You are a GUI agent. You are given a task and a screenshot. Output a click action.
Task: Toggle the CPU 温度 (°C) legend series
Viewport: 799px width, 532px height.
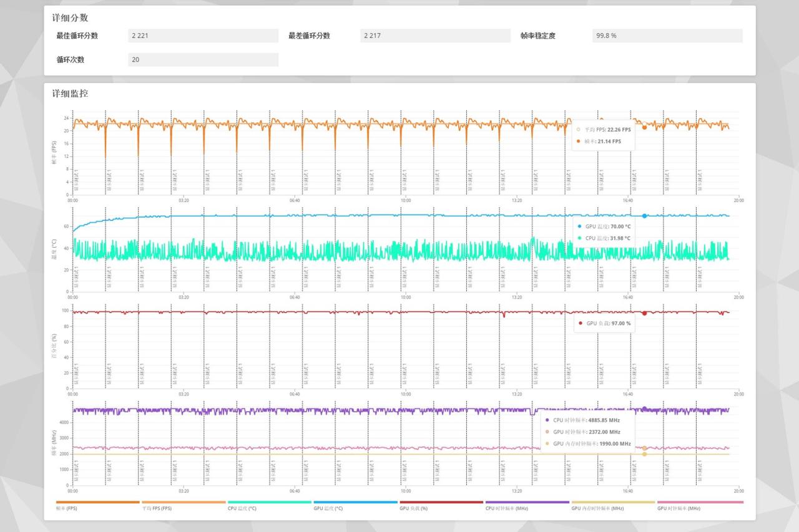(x=269, y=506)
